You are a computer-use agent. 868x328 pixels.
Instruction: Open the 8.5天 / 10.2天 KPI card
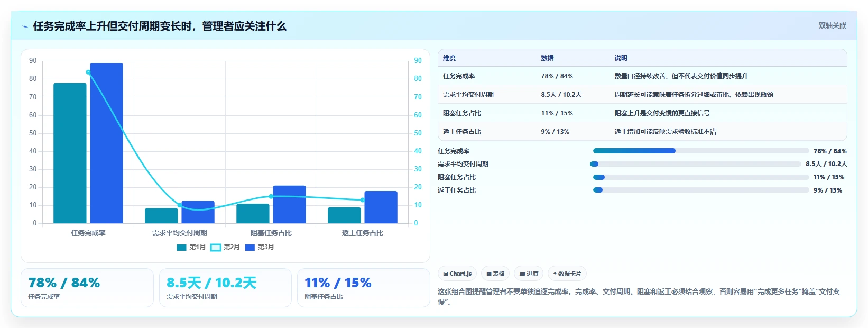click(x=225, y=288)
